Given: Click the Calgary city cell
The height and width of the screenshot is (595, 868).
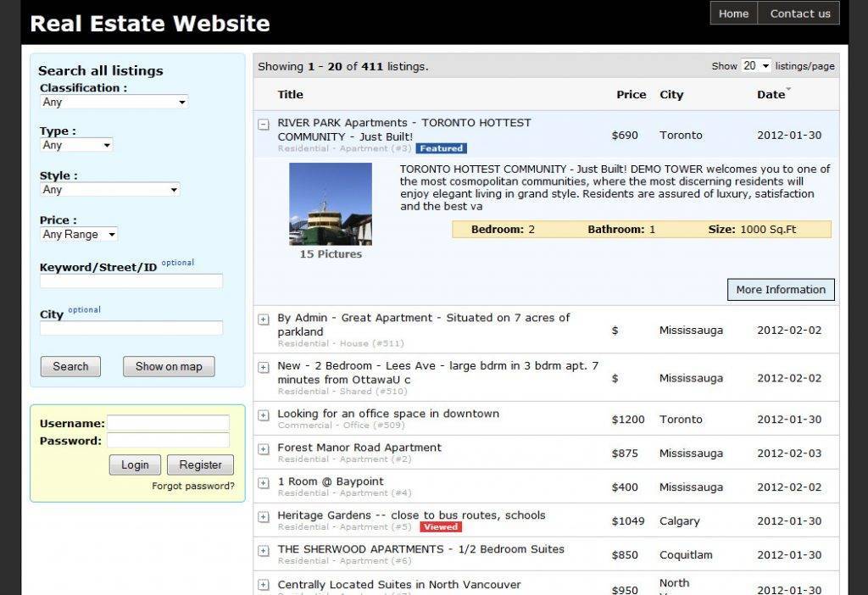Looking at the screenshot, I should (679, 520).
